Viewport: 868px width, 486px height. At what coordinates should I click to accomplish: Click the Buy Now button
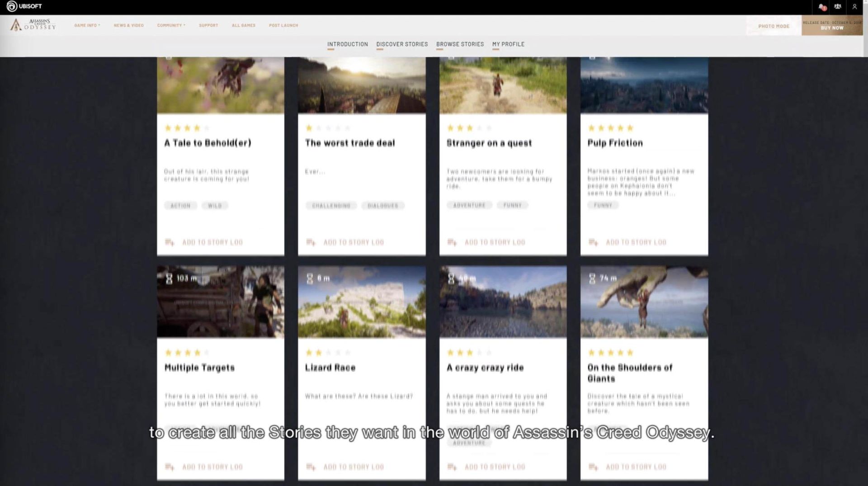(x=832, y=25)
